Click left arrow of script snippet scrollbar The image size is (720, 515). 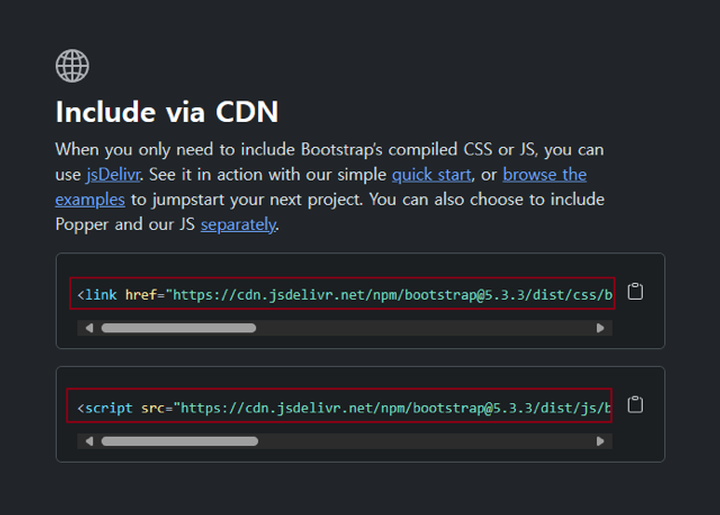coord(89,441)
